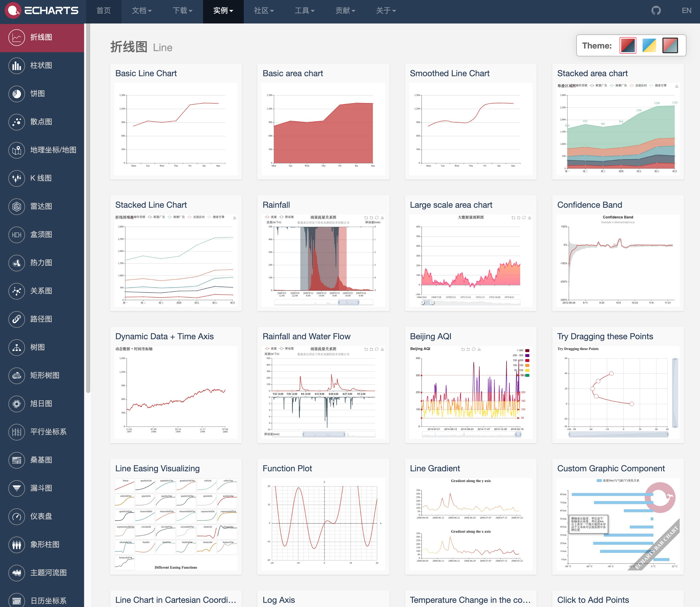Select the bar chart (柱状图) sidebar icon
700x607 pixels.
(17, 66)
